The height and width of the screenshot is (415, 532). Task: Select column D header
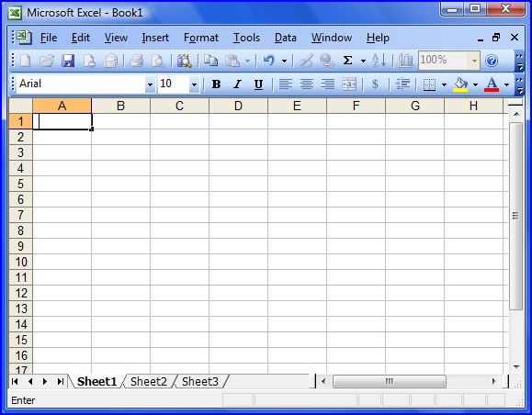[x=238, y=106]
